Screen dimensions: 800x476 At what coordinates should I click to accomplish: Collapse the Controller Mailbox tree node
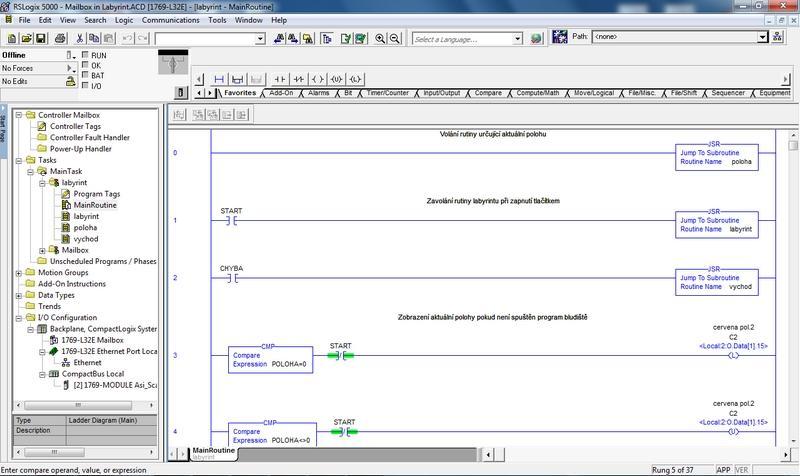tap(18, 115)
